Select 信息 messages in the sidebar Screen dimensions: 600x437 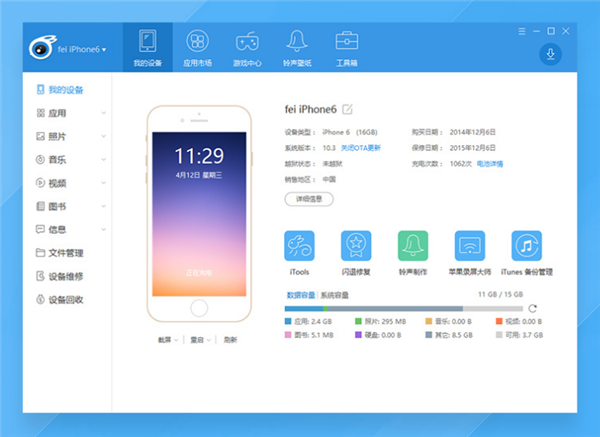click(x=52, y=230)
